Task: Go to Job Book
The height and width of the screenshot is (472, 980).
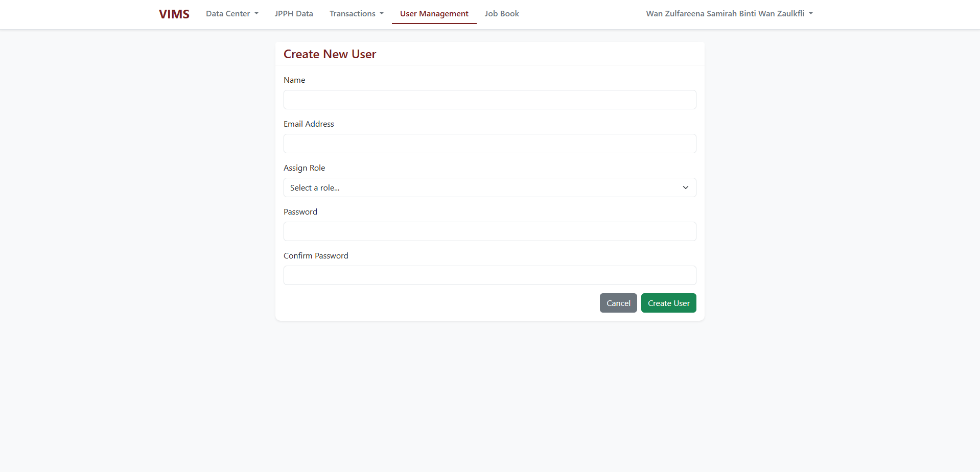Action: [x=501, y=14]
